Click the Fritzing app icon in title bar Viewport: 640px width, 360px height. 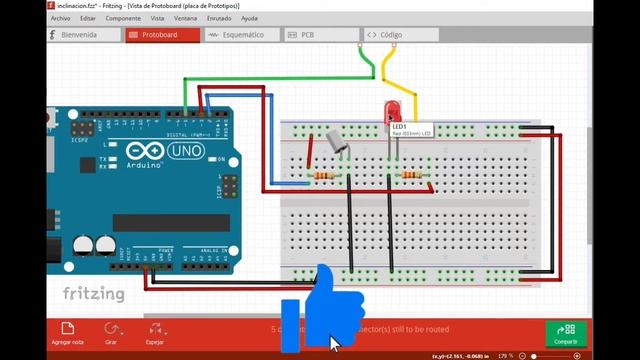pos(51,6)
